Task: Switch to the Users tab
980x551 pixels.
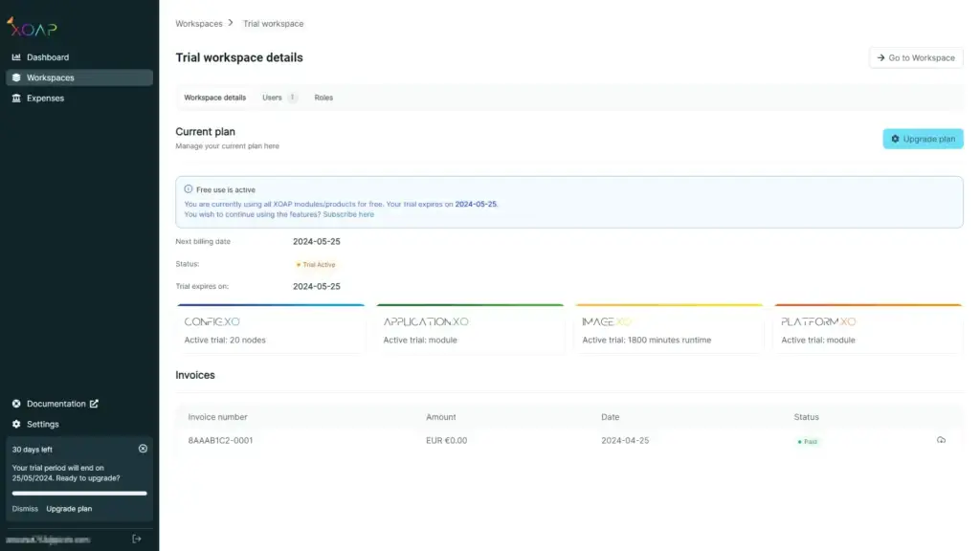Action: 278,98
